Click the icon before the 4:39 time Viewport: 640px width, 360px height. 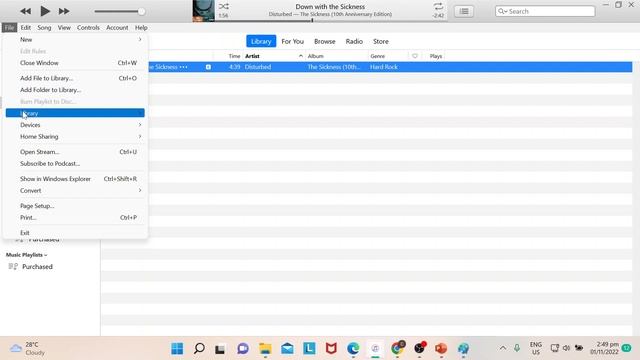point(208,67)
